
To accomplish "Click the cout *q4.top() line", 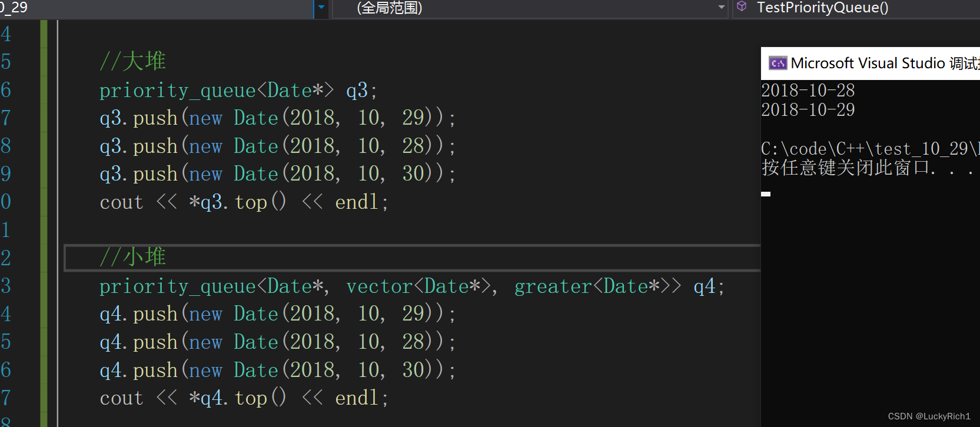I will tap(244, 398).
